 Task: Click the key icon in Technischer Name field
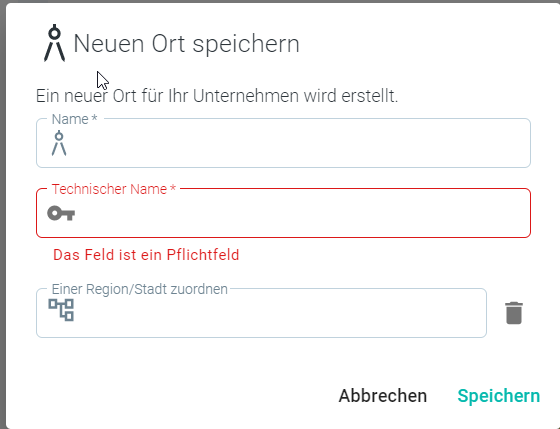61,213
